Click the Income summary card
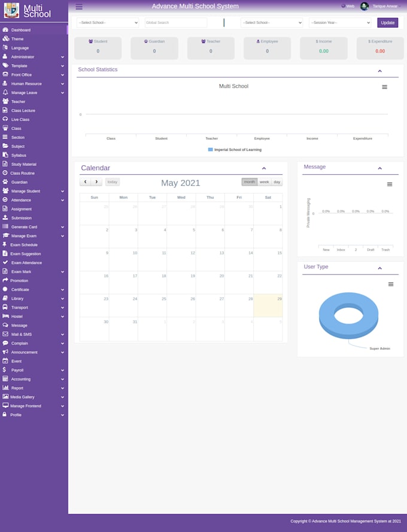This screenshot has height=532, width=407. pyautogui.click(x=324, y=48)
